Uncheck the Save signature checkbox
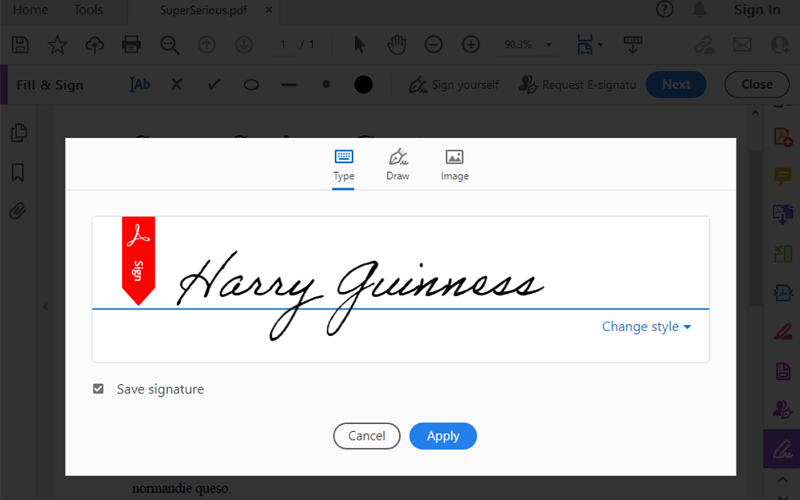The image size is (800, 500). (98, 389)
